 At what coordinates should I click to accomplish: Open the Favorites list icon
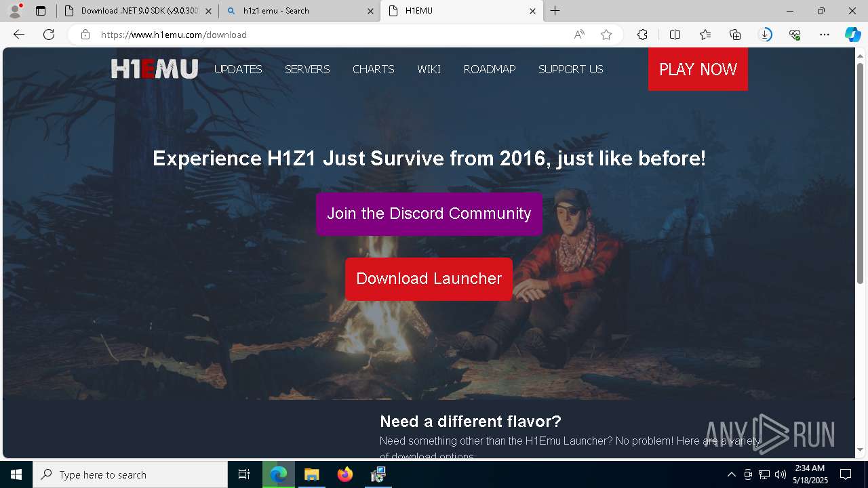[x=705, y=35]
